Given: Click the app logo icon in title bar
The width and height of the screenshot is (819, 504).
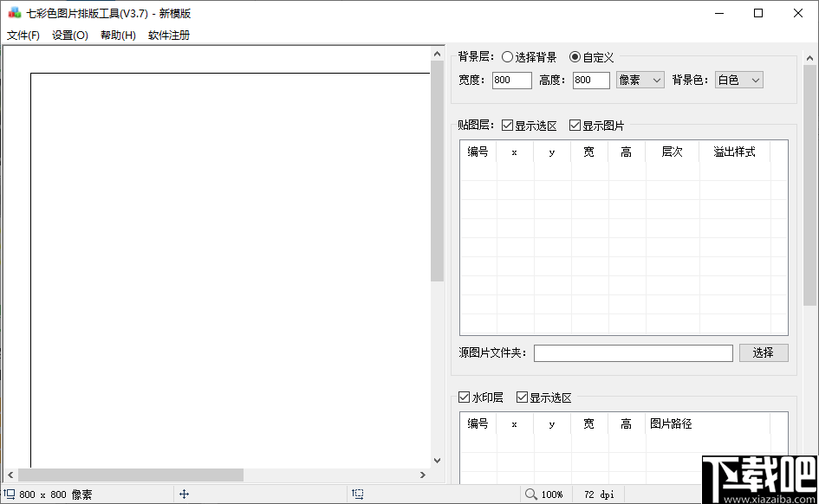Looking at the screenshot, I should tap(14, 13).
